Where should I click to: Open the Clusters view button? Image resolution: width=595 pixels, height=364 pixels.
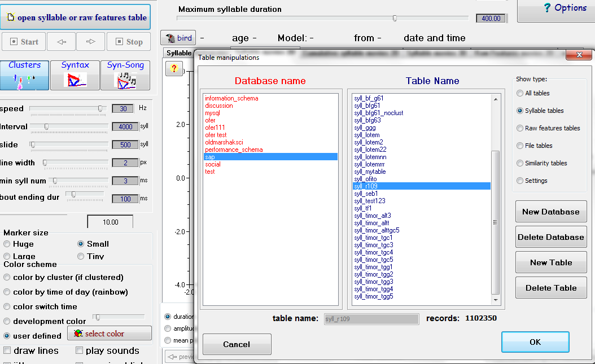(24, 76)
